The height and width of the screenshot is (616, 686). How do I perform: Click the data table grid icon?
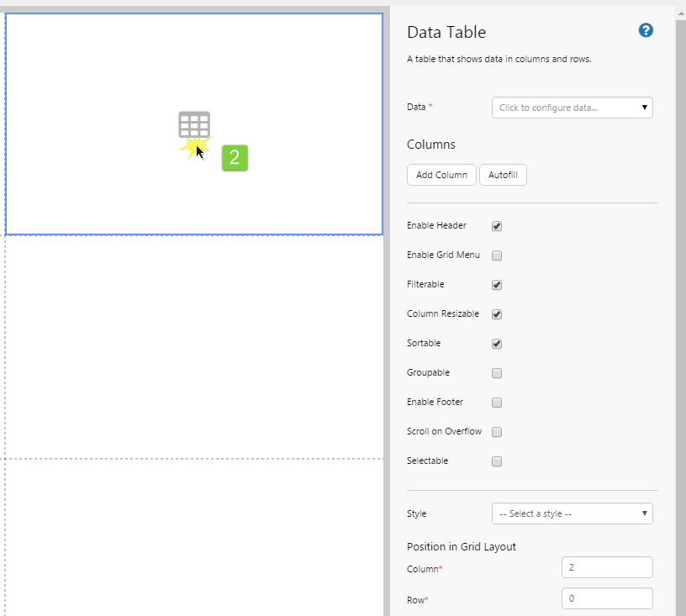coord(194,124)
